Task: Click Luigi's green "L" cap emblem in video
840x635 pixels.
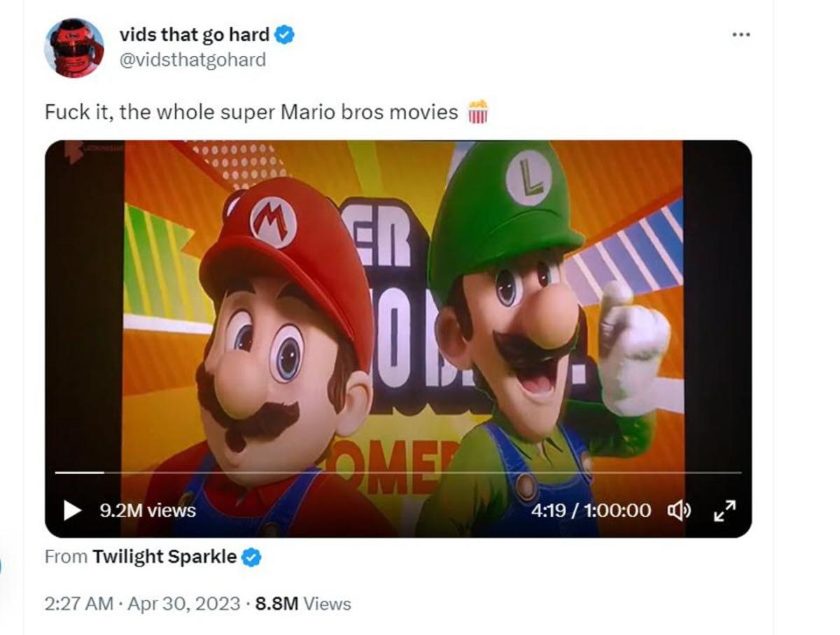Action: click(528, 177)
